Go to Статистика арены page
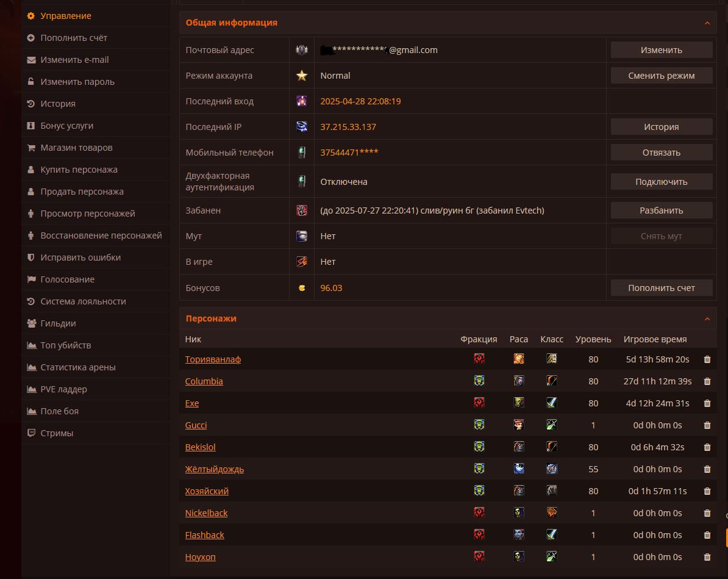This screenshot has width=728, height=579. coord(77,367)
